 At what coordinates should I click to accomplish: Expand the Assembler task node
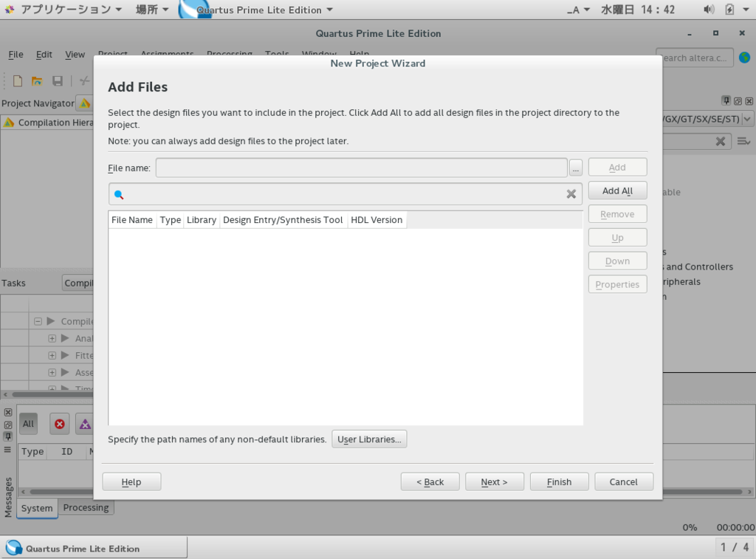pos(52,372)
